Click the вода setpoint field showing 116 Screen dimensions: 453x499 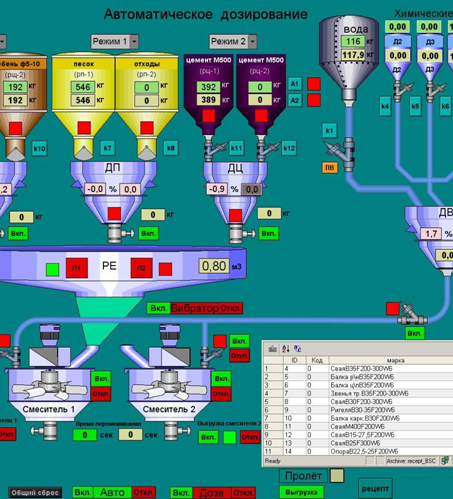pyautogui.click(x=353, y=41)
